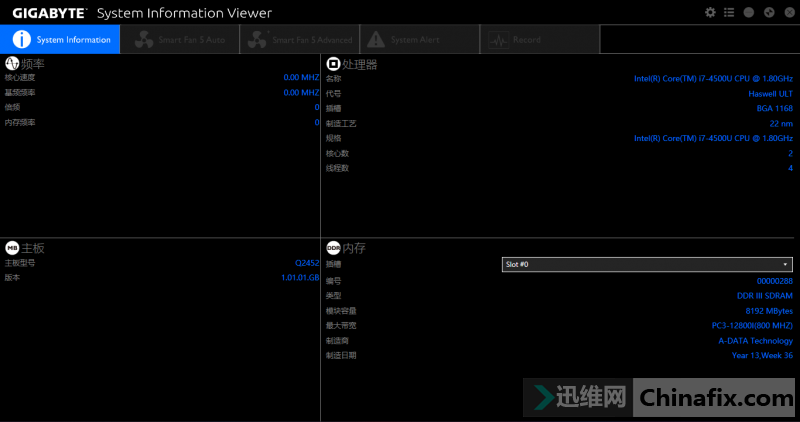Expand the Slot #0 memory slot dropdown
This screenshot has height=422, width=800.
tap(647, 264)
